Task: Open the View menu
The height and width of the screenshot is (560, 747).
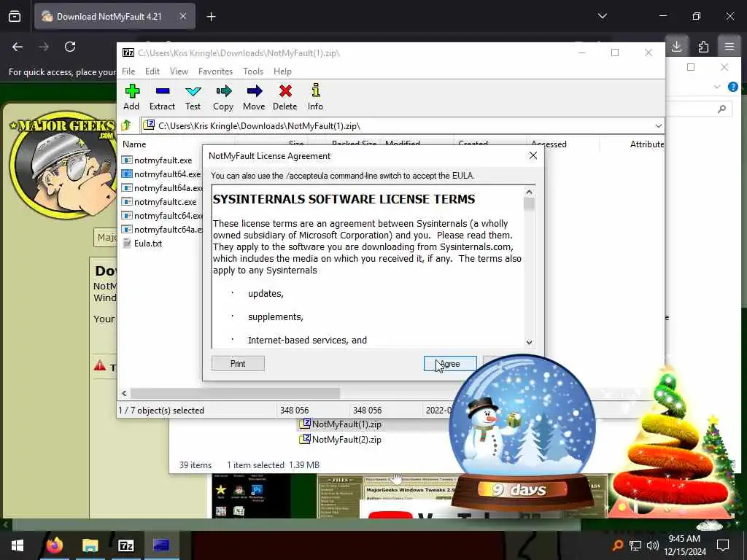Action: (x=179, y=71)
